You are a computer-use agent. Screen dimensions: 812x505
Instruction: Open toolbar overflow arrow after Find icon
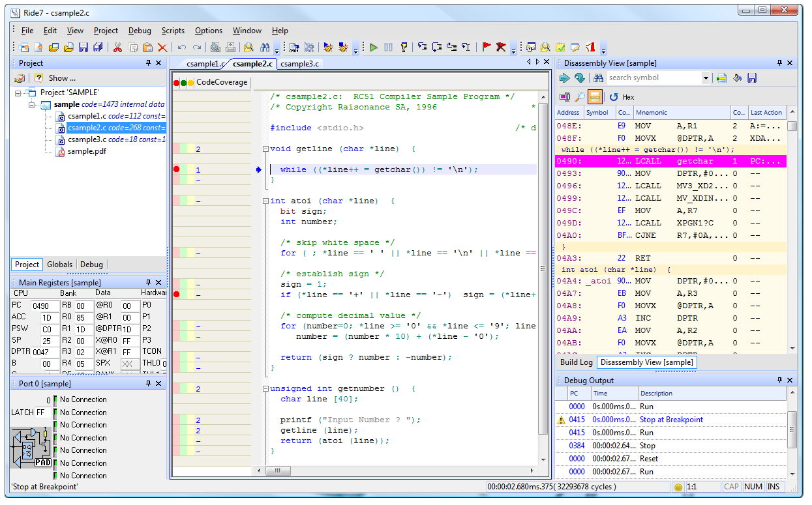(277, 50)
